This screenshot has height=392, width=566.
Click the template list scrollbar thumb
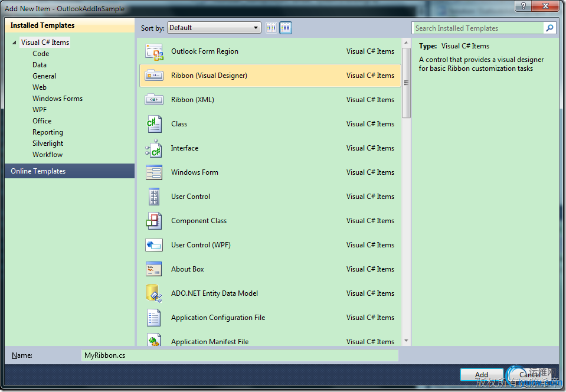[x=406, y=83]
